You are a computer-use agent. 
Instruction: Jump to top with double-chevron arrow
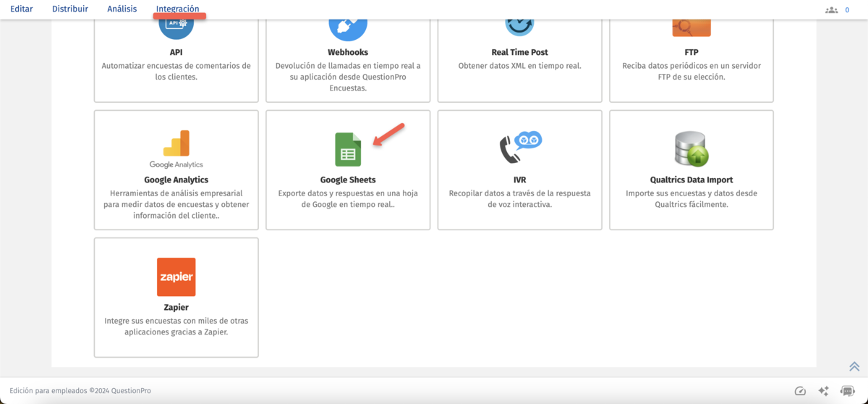coord(854,366)
